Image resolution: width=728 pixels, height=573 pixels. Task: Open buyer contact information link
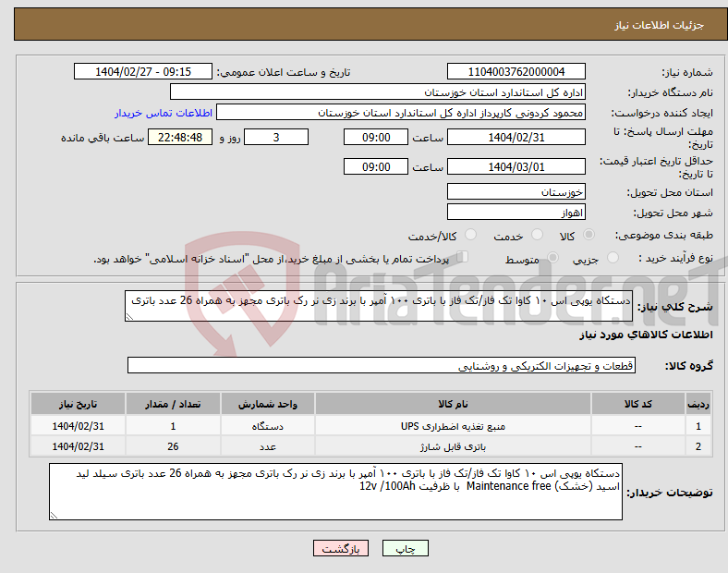pyautogui.click(x=164, y=113)
